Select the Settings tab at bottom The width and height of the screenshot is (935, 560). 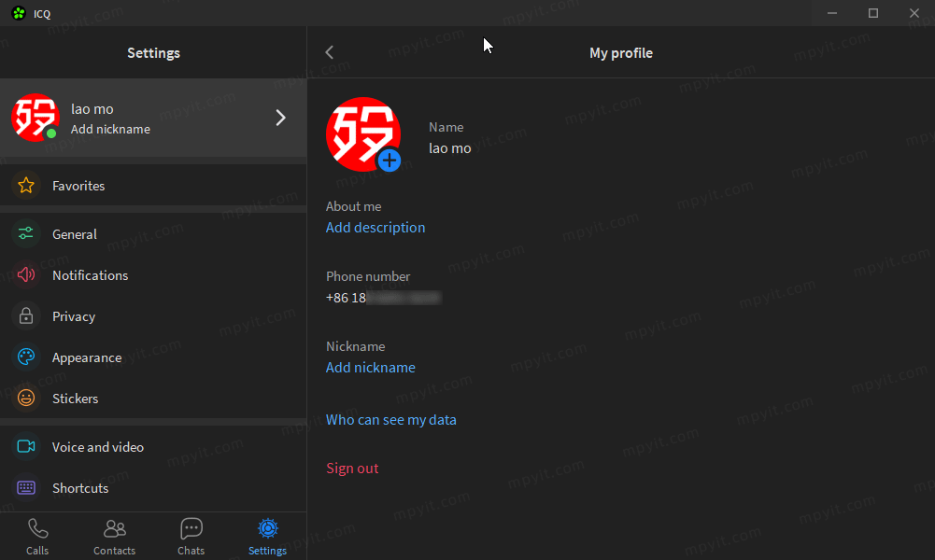[268, 537]
